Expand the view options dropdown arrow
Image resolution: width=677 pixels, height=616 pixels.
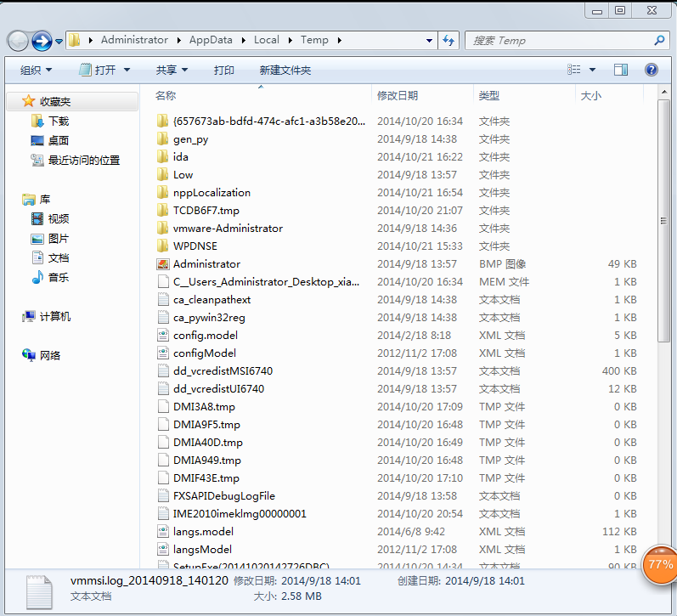[x=592, y=70]
